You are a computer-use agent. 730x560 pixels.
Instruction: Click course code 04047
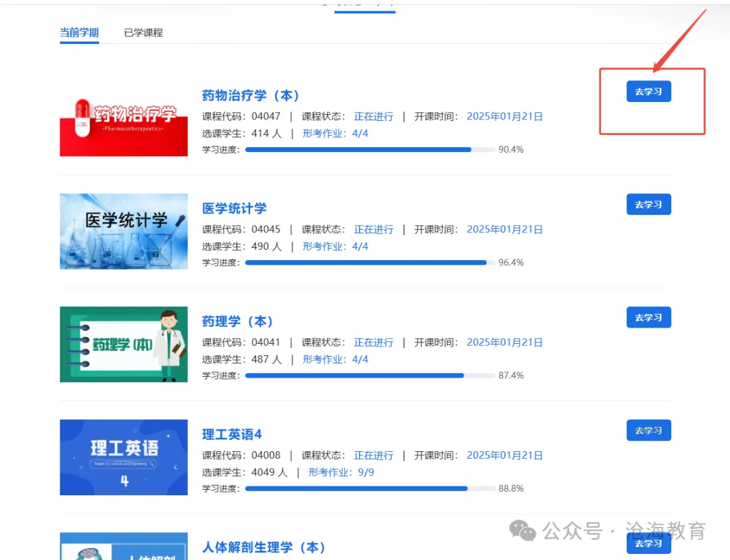click(x=266, y=116)
